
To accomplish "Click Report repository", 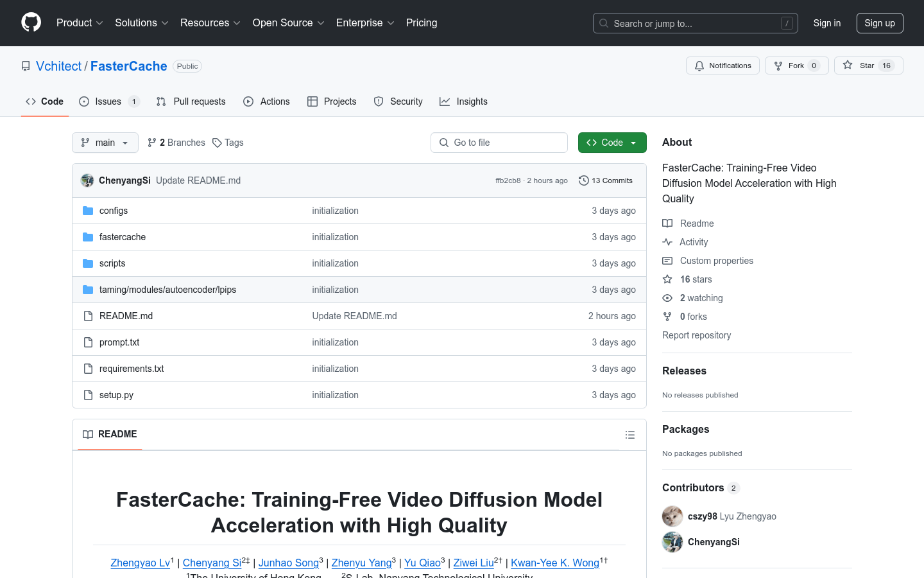I will tap(696, 335).
